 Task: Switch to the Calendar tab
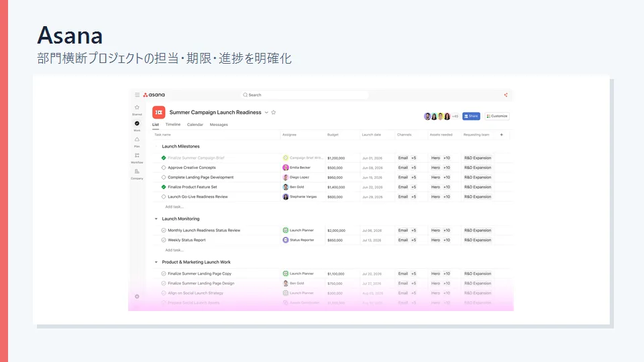(x=195, y=125)
